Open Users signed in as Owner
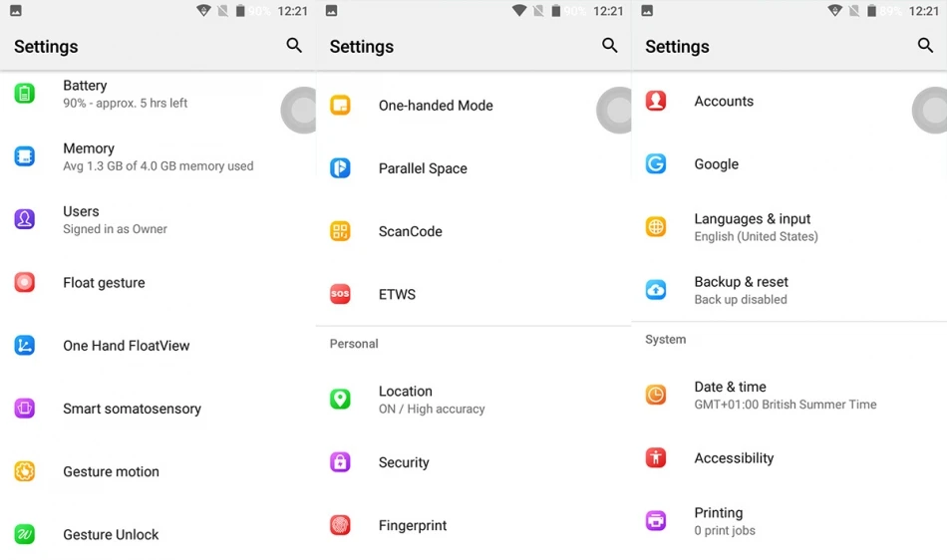This screenshot has height=560, width=947. point(158,219)
